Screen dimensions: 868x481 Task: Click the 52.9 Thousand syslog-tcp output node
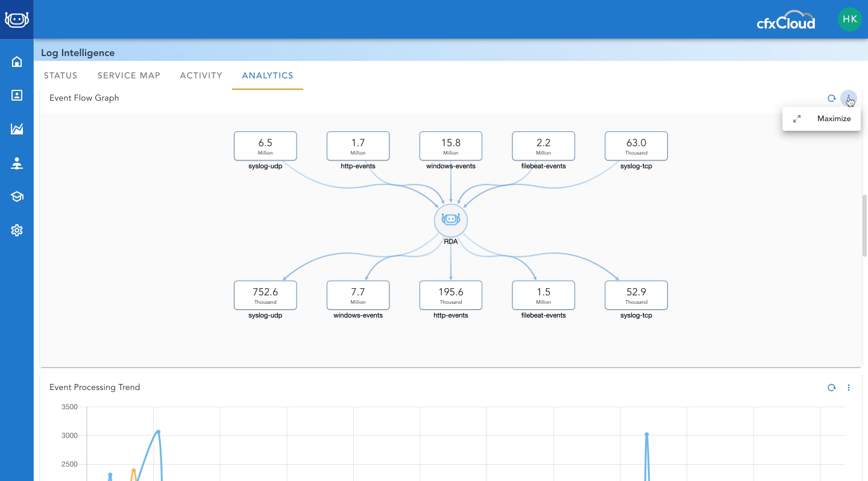coord(637,295)
